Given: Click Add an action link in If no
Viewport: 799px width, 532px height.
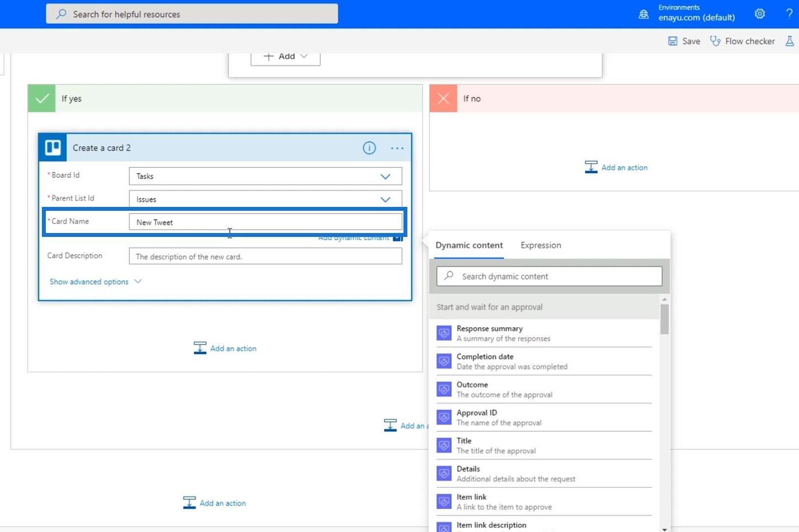Looking at the screenshot, I should [x=624, y=167].
